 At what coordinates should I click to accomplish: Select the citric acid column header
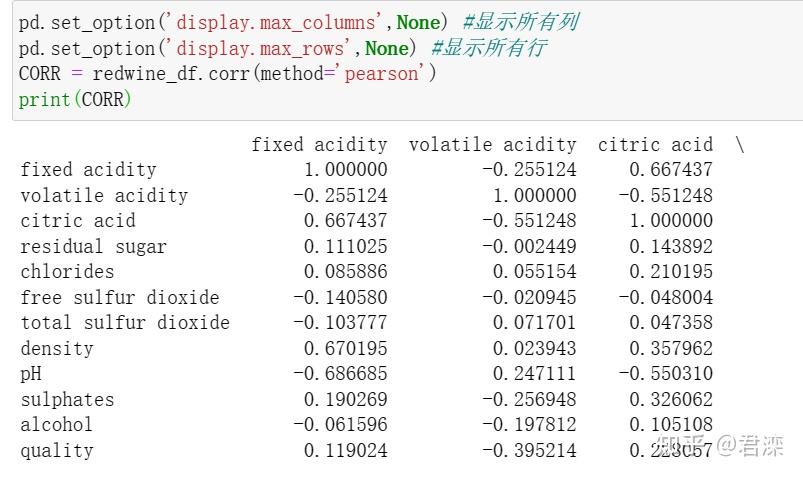coord(655,145)
